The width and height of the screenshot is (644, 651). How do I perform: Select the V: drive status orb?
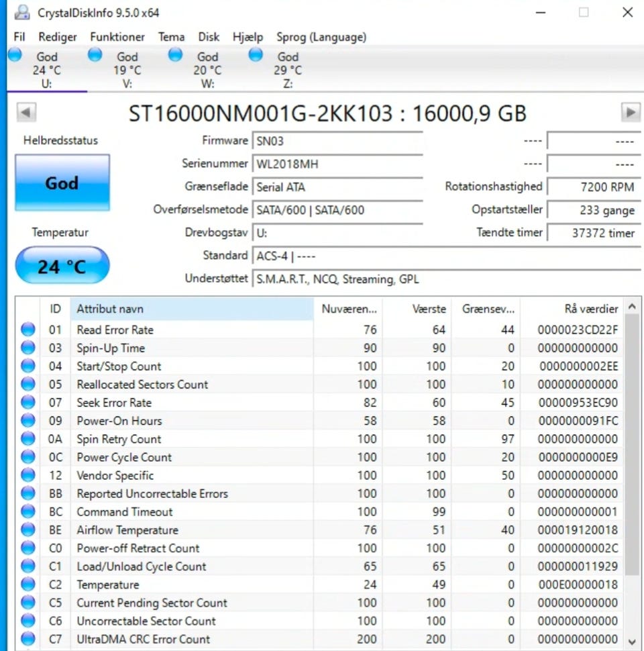(x=95, y=55)
